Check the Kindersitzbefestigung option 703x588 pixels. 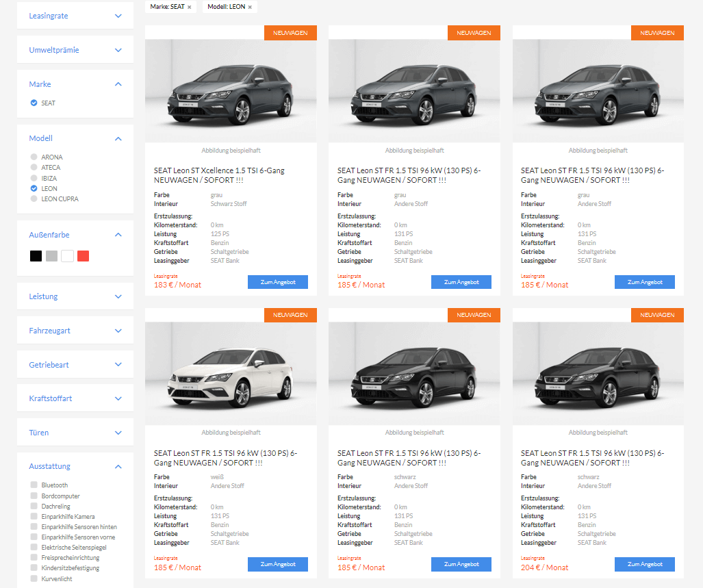point(34,568)
